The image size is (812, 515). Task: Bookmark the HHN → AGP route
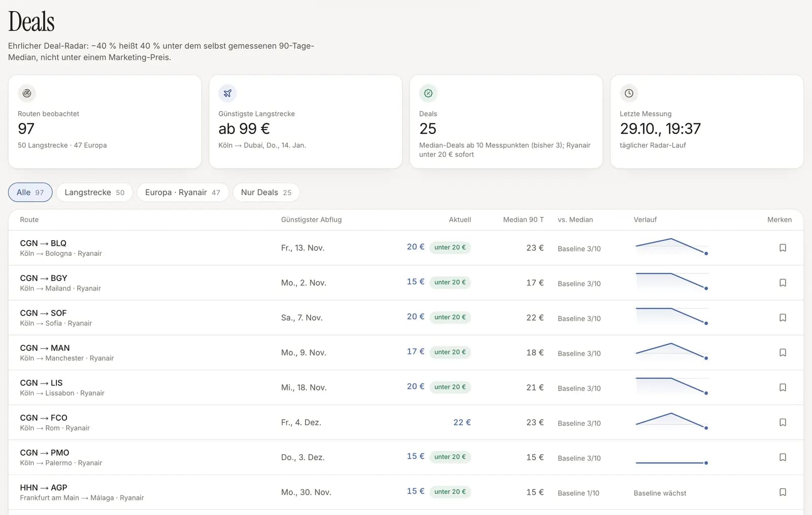(783, 492)
